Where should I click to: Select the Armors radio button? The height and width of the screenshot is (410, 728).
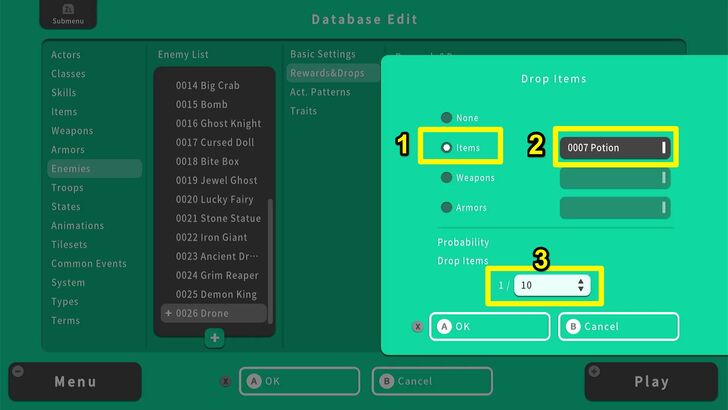tap(446, 207)
